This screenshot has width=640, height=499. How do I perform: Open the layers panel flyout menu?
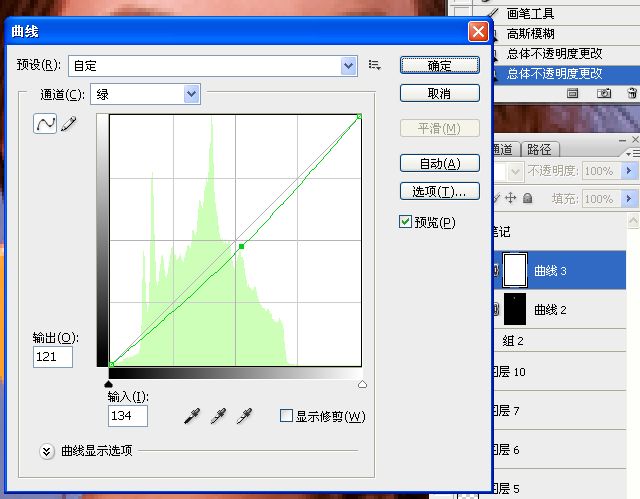pyautogui.click(x=633, y=153)
